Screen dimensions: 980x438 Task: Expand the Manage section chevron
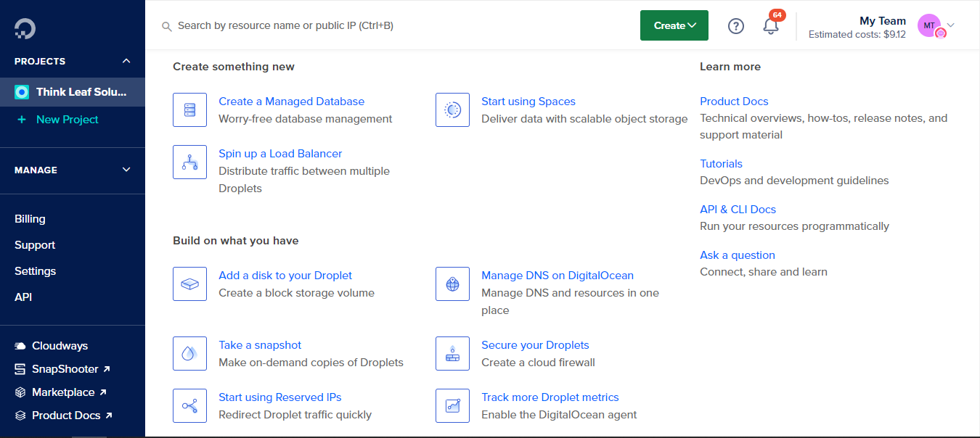point(126,170)
